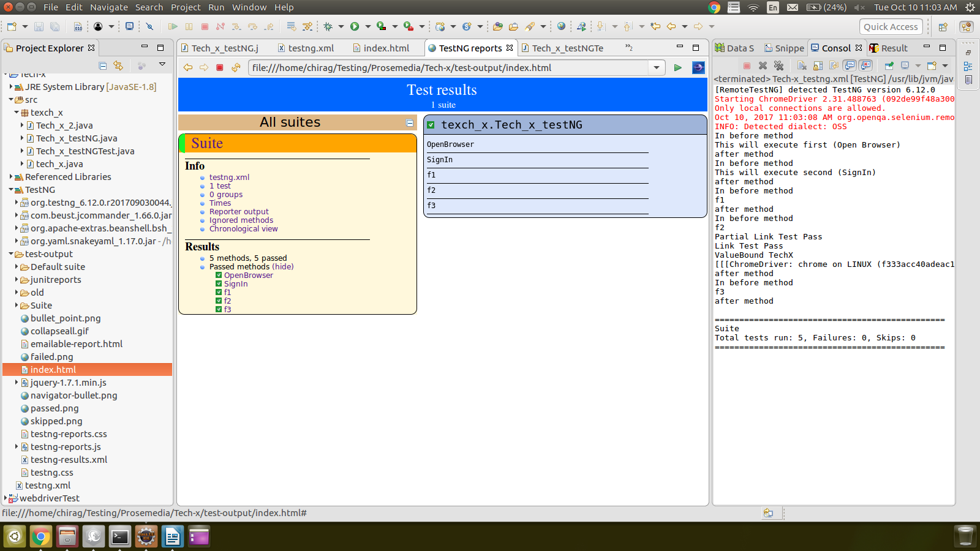Click Remove Launch icon in Console toolbar
This screenshot has width=980, height=551.
coord(763,66)
